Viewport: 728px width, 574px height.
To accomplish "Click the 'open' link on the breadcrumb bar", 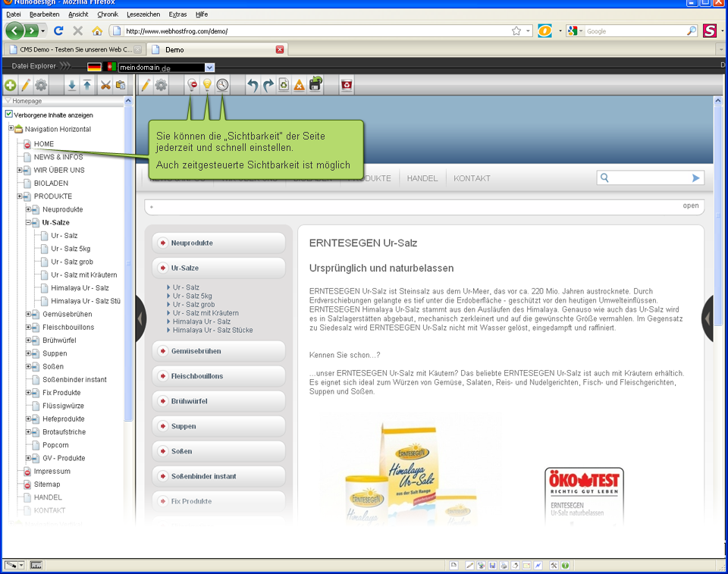I will (x=690, y=205).
